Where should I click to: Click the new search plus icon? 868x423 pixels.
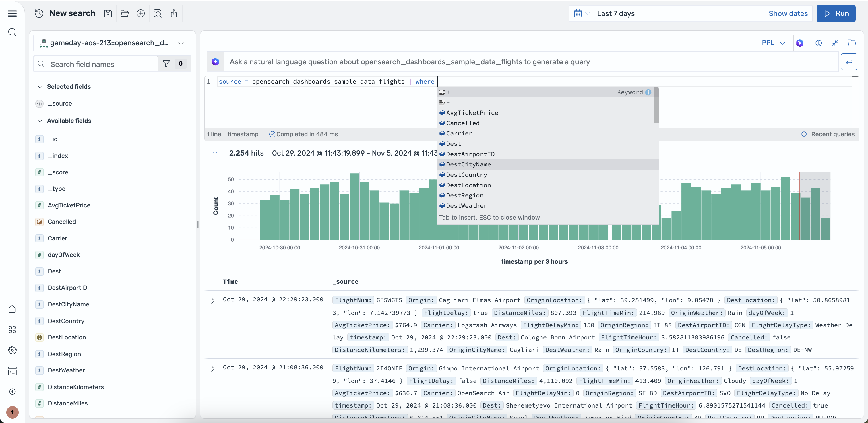coord(141,13)
